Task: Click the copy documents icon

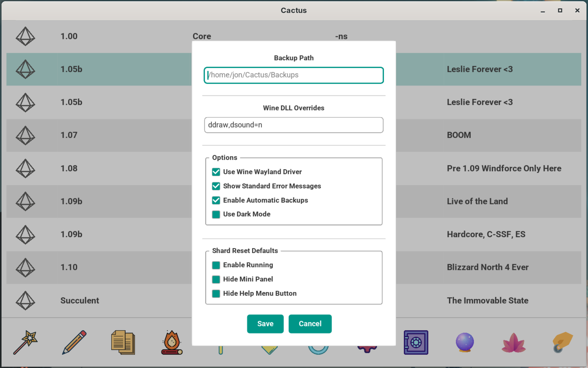Action: pyautogui.click(x=123, y=342)
